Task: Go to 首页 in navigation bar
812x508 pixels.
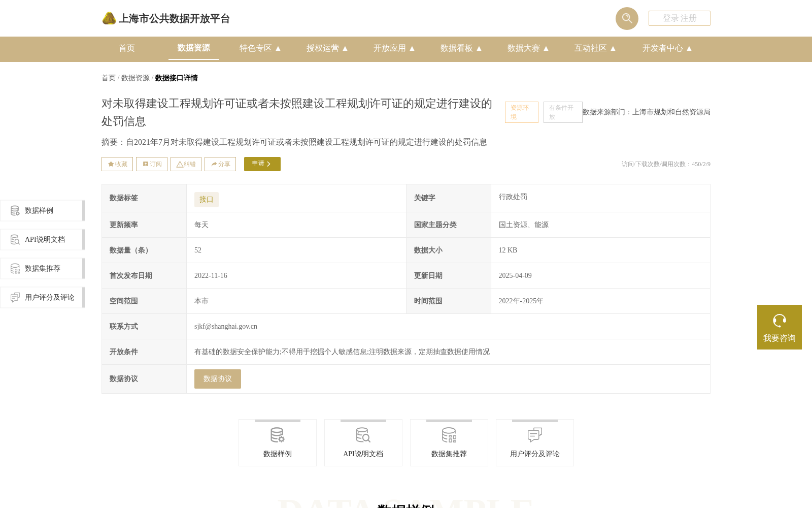Action: [x=127, y=48]
